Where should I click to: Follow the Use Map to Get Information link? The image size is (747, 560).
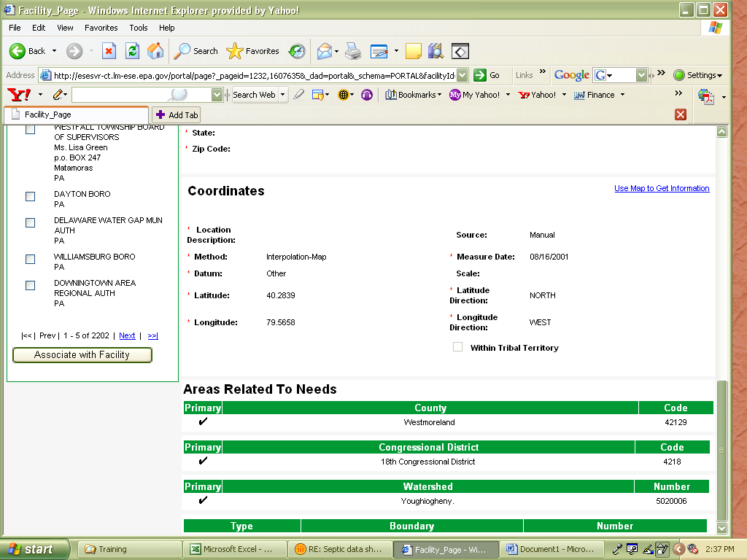click(x=662, y=188)
